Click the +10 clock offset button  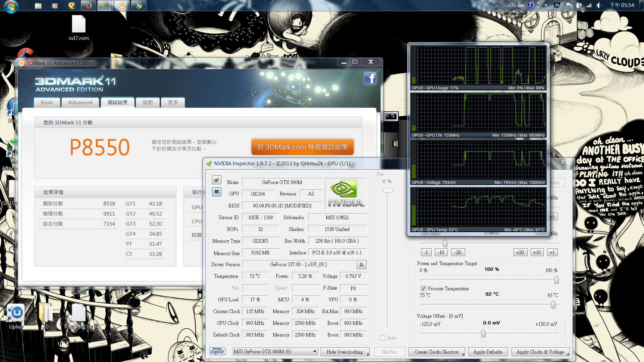(x=537, y=252)
